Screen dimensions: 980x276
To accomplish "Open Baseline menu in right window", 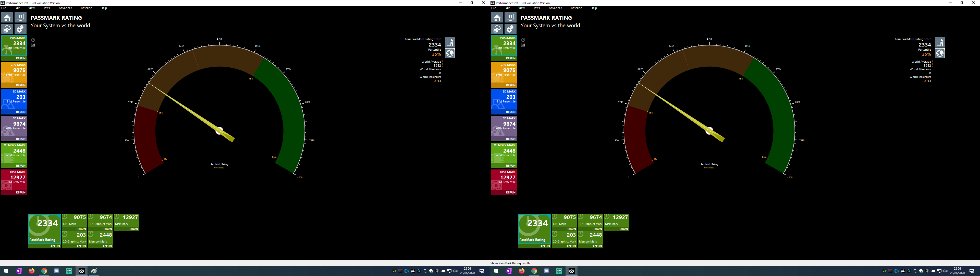I will 576,8.
